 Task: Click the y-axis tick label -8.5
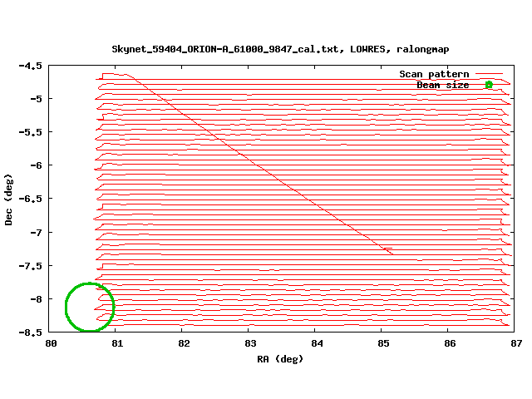31,332
